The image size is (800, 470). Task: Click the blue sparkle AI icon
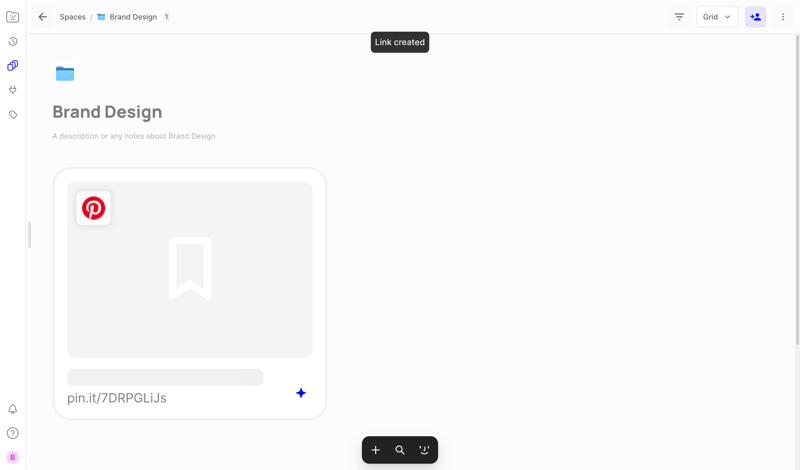point(301,393)
